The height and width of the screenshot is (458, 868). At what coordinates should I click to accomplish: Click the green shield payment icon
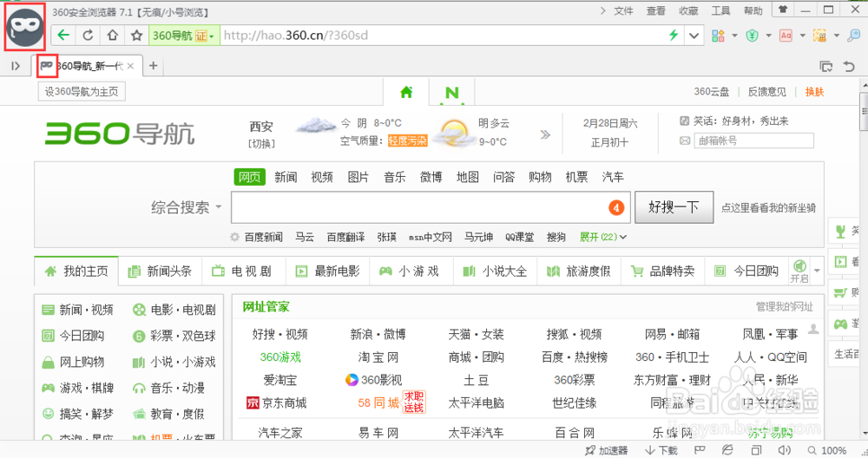click(752, 36)
